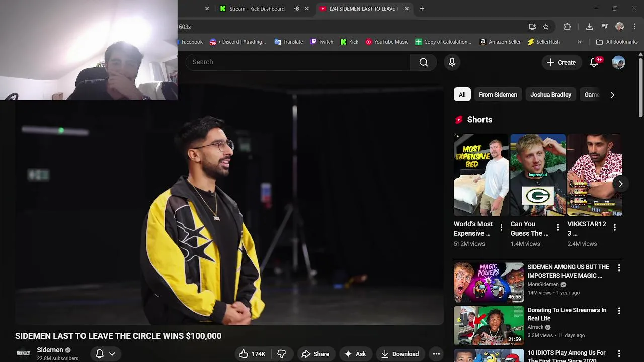Open Chrome profile avatar in toolbar
Viewport: 644px width, 362px height.
tap(620, 27)
